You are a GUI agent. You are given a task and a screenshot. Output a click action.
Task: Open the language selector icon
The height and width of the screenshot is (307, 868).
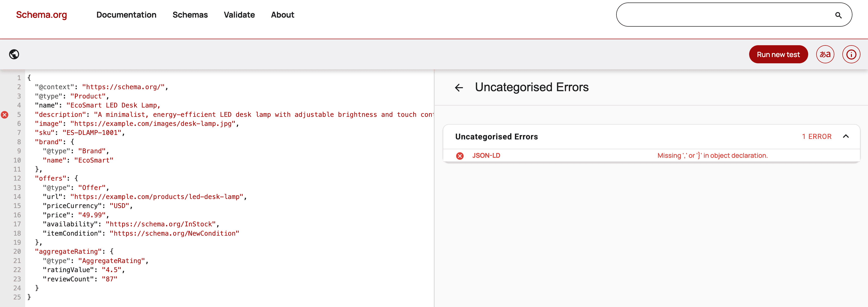pos(825,54)
